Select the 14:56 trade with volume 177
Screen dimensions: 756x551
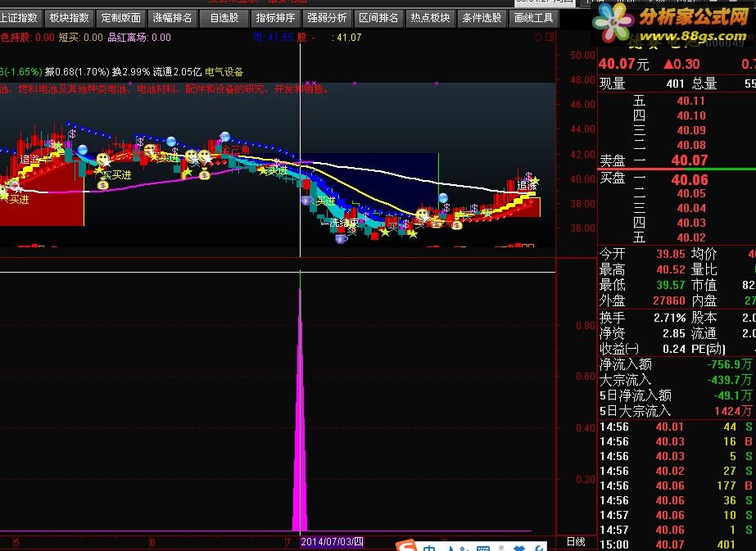(x=676, y=486)
